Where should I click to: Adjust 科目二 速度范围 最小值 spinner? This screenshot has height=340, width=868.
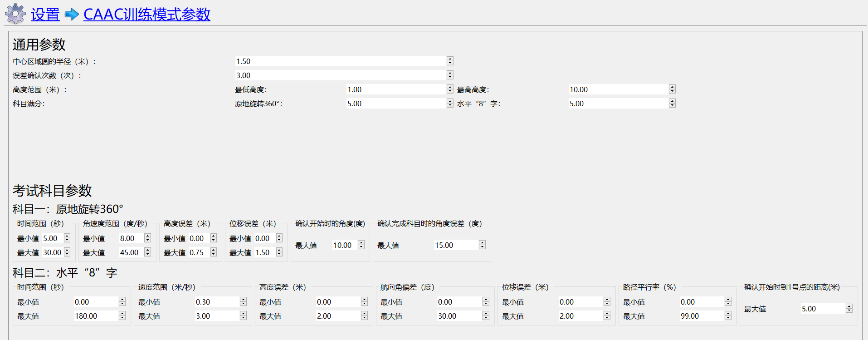243,302
